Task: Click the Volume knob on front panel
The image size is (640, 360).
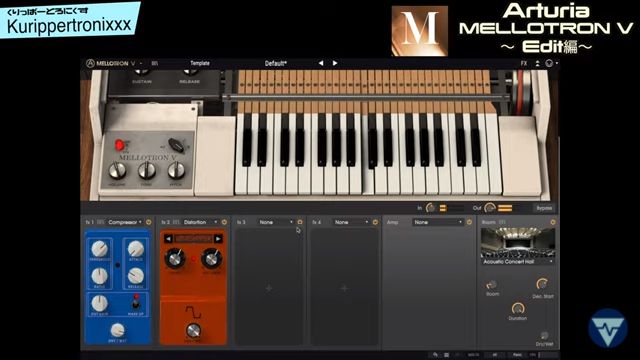Action: [117, 171]
